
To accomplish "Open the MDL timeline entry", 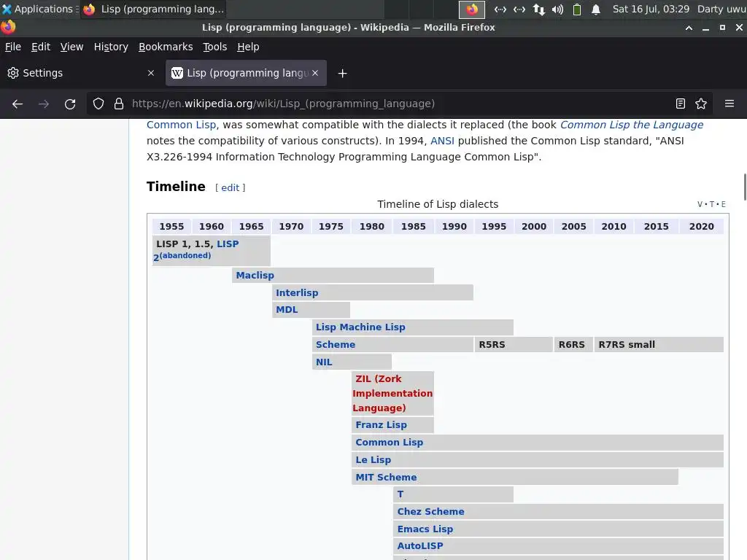I will pyautogui.click(x=287, y=309).
